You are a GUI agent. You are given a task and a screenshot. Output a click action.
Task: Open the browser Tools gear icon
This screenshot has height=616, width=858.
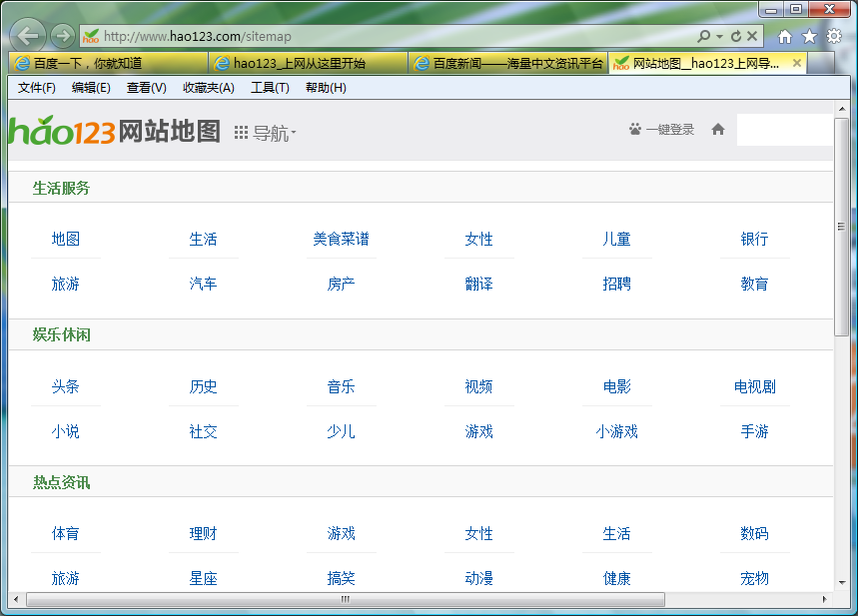pyautogui.click(x=834, y=37)
